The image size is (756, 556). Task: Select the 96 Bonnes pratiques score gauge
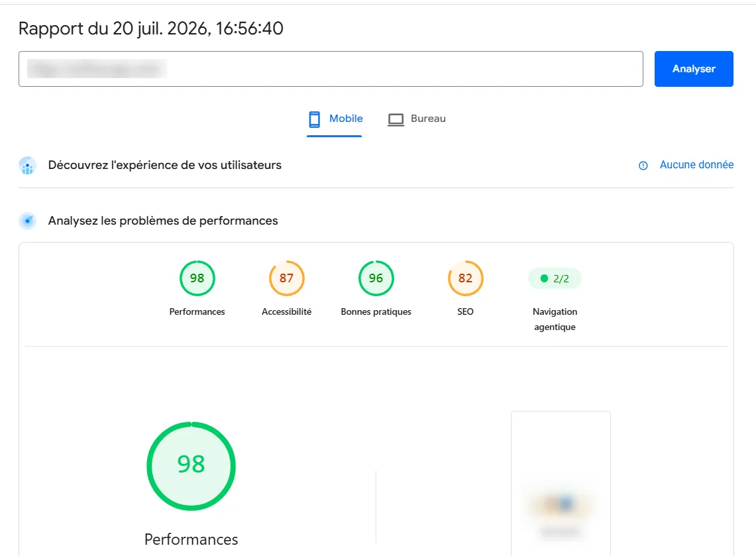tap(376, 278)
